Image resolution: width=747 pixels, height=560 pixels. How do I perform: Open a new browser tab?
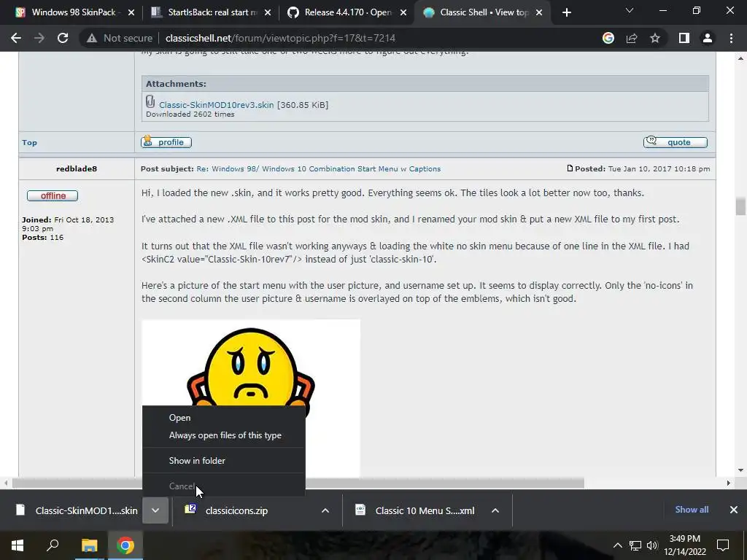point(566,13)
